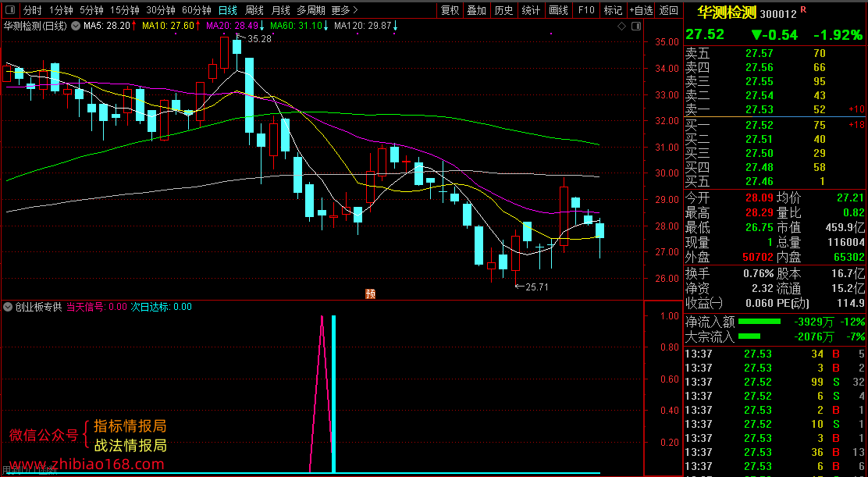Click the 净流入额 green bar
This screenshot has width=868, height=477.
(759, 322)
